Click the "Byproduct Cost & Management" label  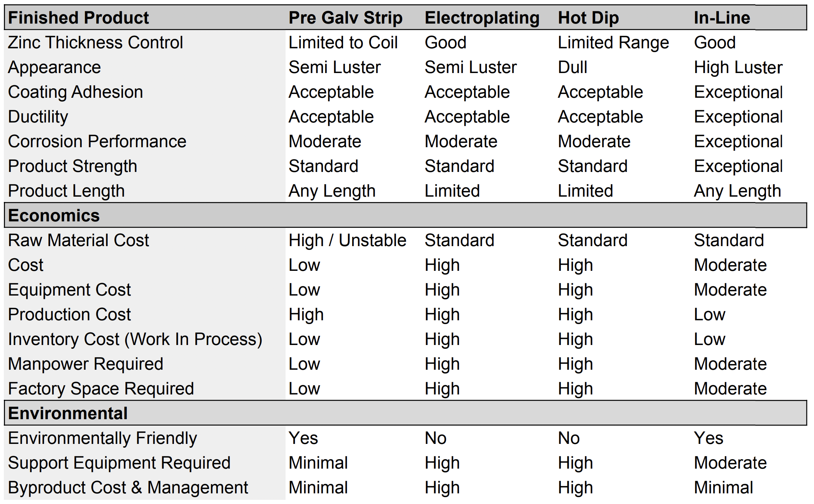(128, 488)
